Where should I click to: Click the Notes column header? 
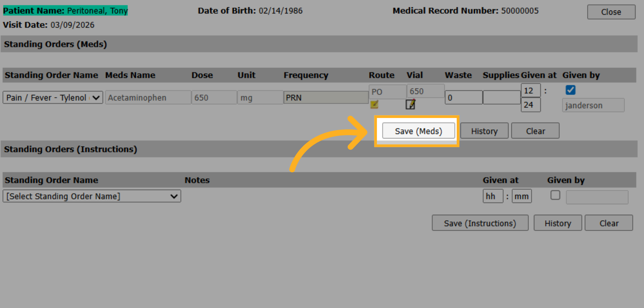pos(197,180)
